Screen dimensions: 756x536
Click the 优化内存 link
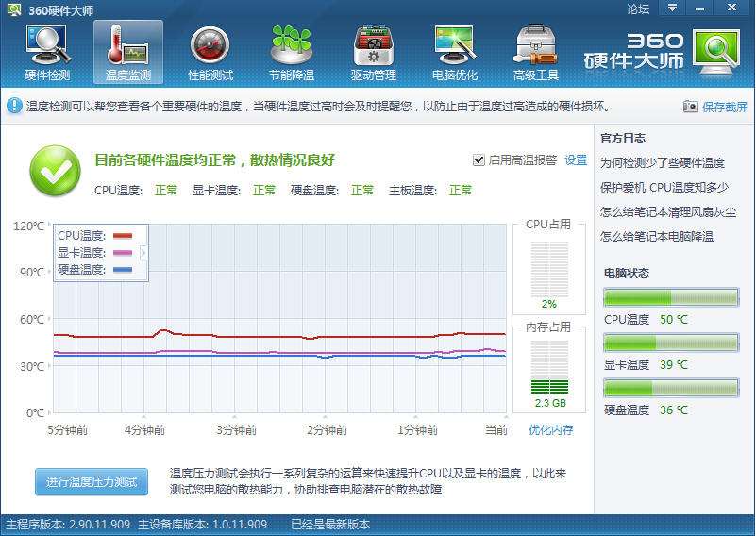(x=550, y=430)
